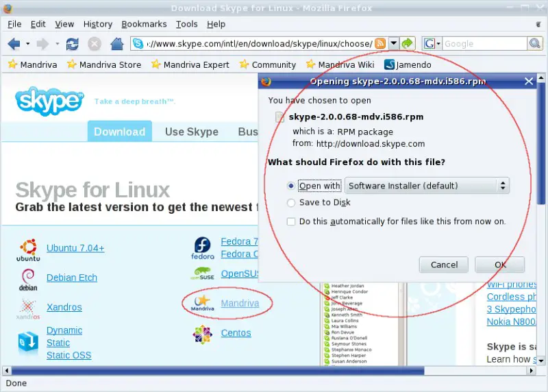Expand the address bar URL history dropdown
Screen dimensions: 548x392
[393, 44]
